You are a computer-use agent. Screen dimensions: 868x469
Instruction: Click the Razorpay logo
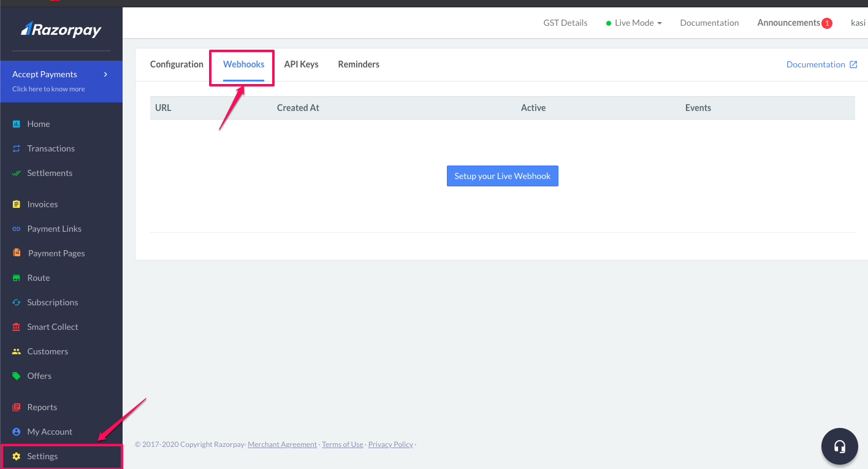[61, 29]
